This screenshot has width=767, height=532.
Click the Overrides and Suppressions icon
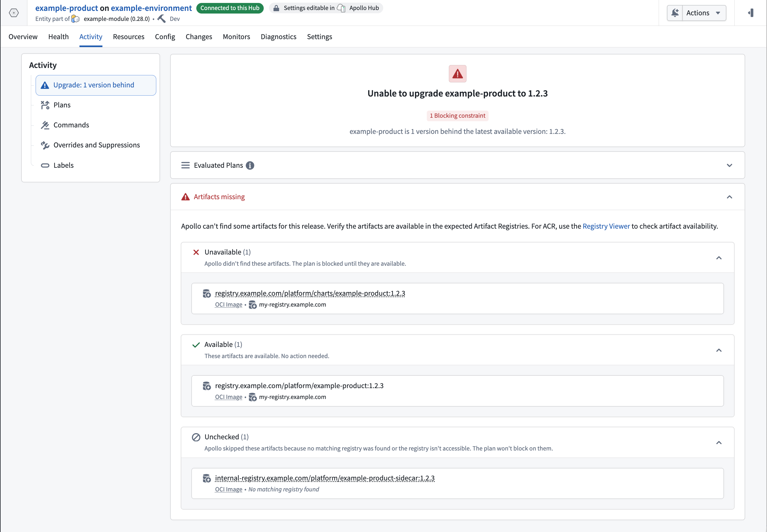pos(45,145)
